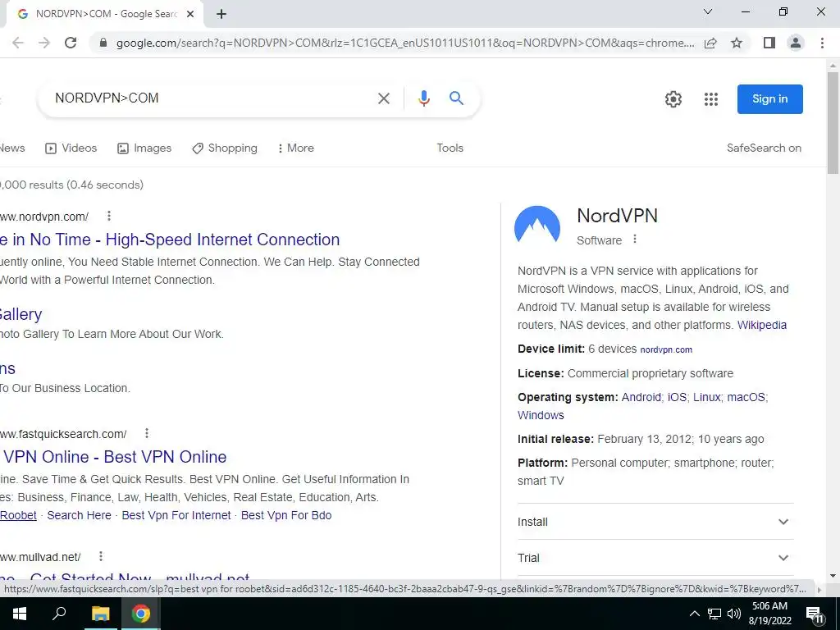
Task: Switch to the Shopping results tab
Action: coord(225,148)
